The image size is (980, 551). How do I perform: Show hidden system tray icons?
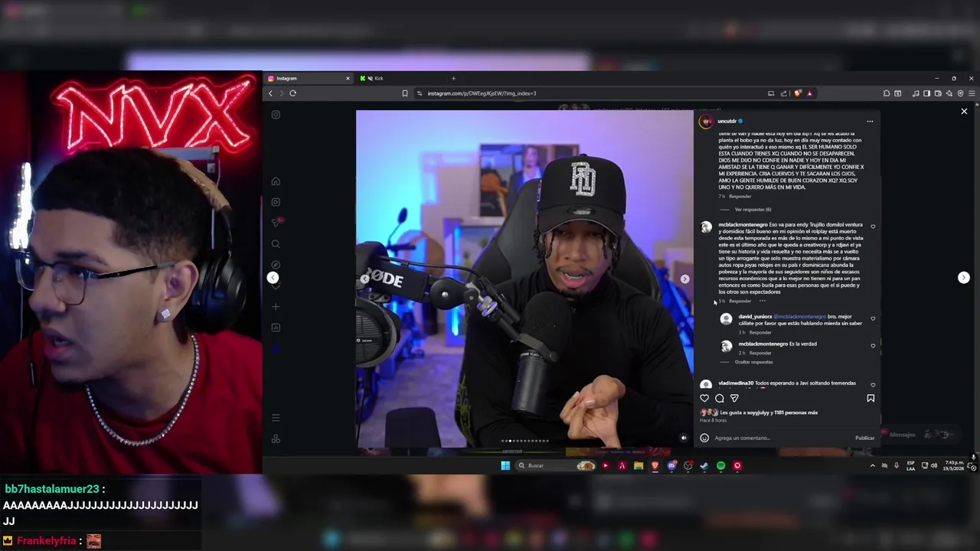[x=872, y=465]
